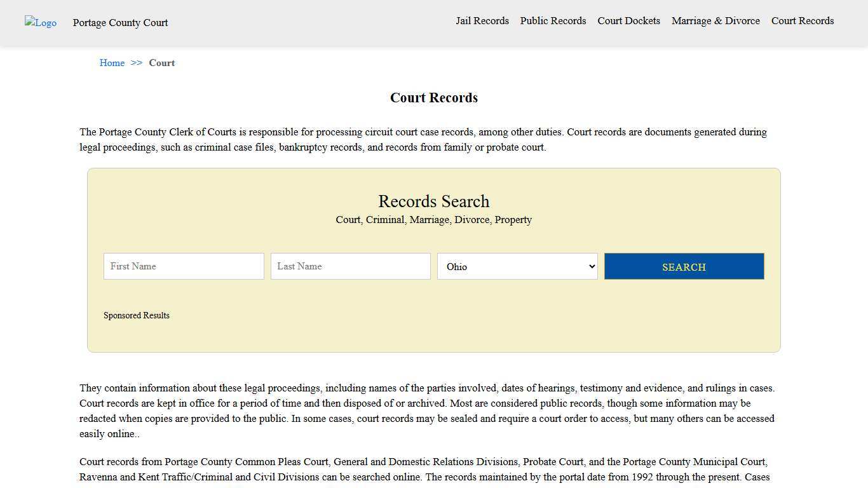
Task: Click the Court breadcrumb label
Action: [x=161, y=63]
